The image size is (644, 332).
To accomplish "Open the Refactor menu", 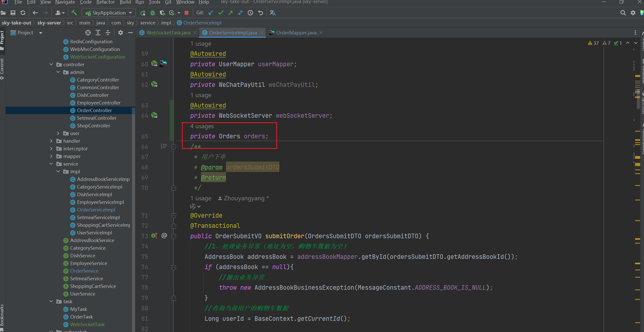I will click(x=105, y=2).
